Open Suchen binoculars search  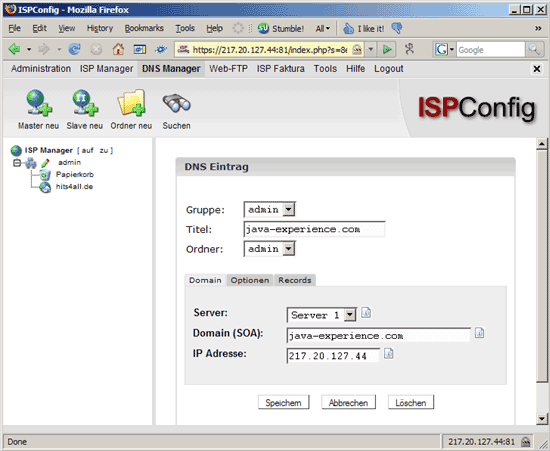click(176, 103)
